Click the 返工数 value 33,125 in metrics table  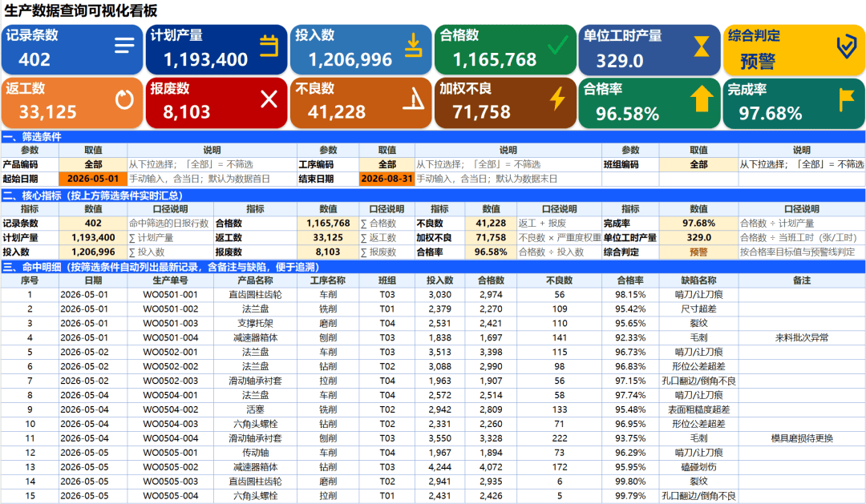pyautogui.click(x=328, y=238)
